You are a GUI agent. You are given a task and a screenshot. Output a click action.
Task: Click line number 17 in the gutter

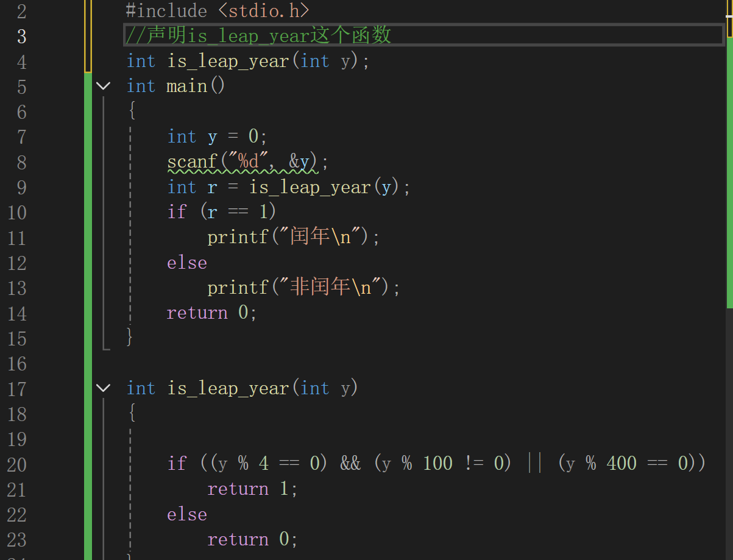click(x=17, y=389)
